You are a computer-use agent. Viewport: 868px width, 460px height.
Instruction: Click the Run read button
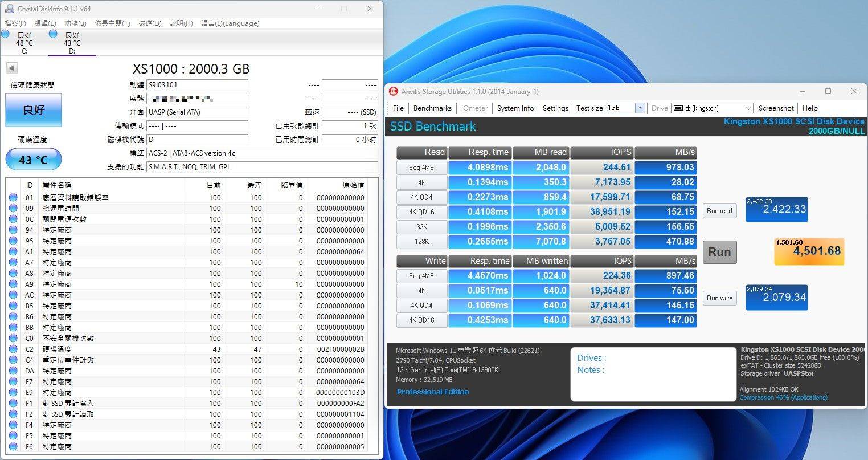pyautogui.click(x=719, y=211)
